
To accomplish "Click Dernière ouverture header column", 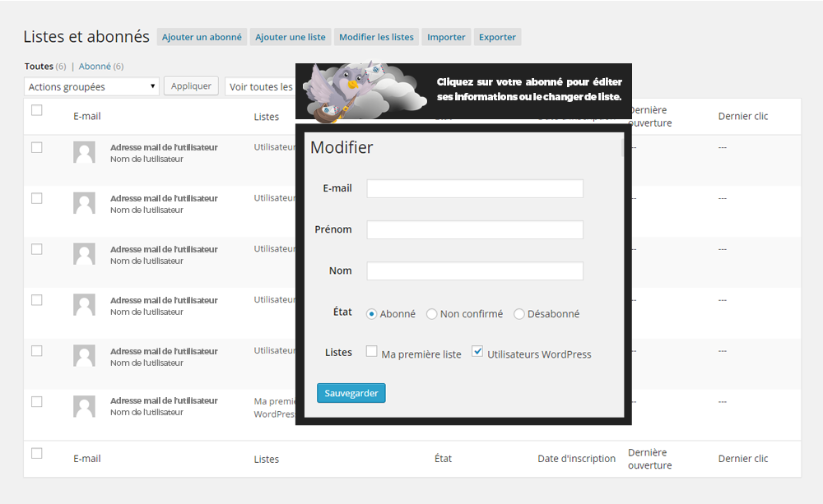I will [x=651, y=117].
